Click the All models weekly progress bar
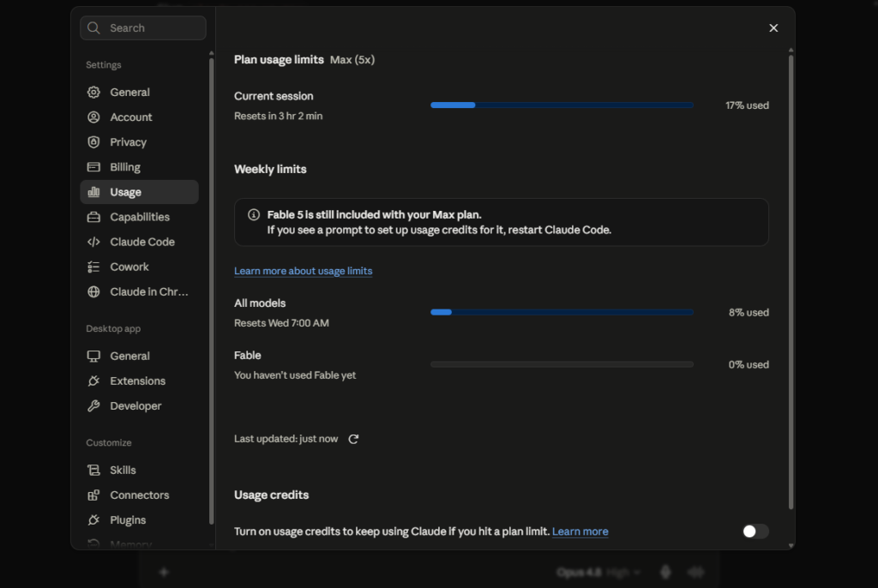Viewport: 878px width, 588px height. click(562, 313)
